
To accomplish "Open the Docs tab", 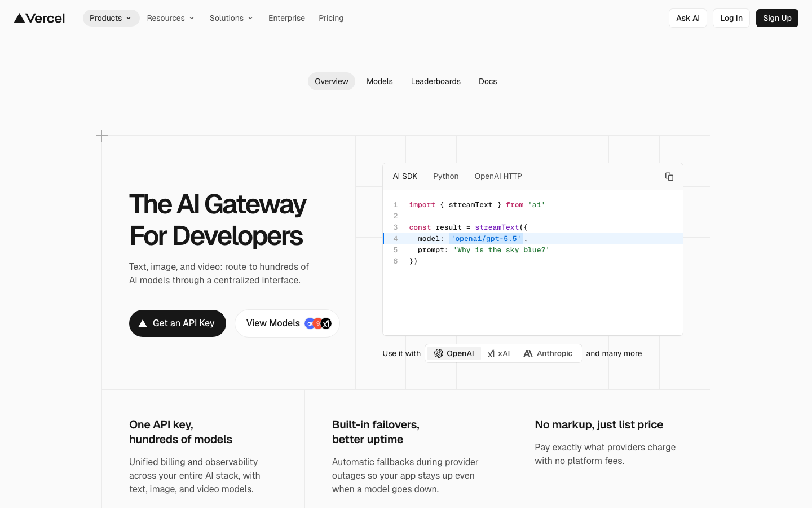I will pyautogui.click(x=488, y=81).
